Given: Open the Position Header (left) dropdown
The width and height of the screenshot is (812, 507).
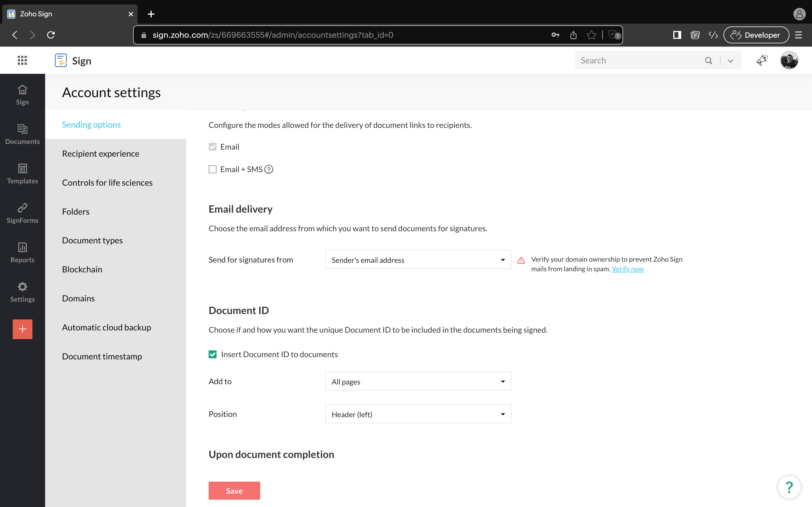Looking at the screenshot, I should coord(418,414).
